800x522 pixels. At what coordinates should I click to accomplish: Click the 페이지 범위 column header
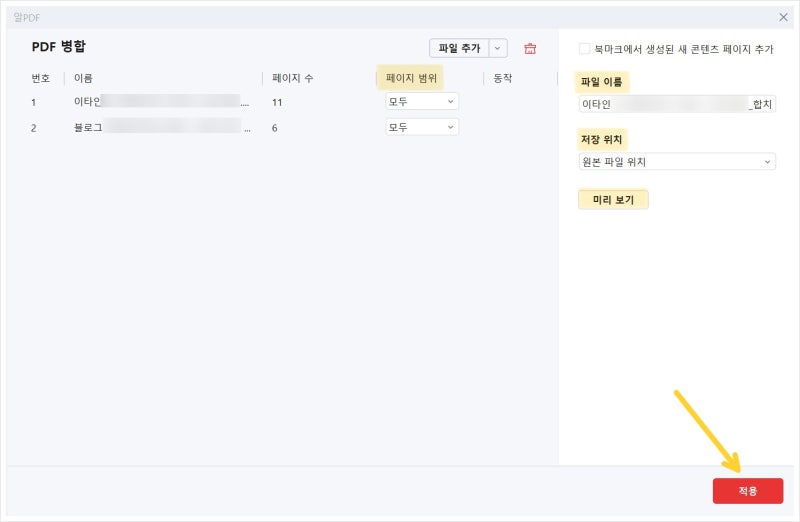pyautogui.click(x=411, y=77)
